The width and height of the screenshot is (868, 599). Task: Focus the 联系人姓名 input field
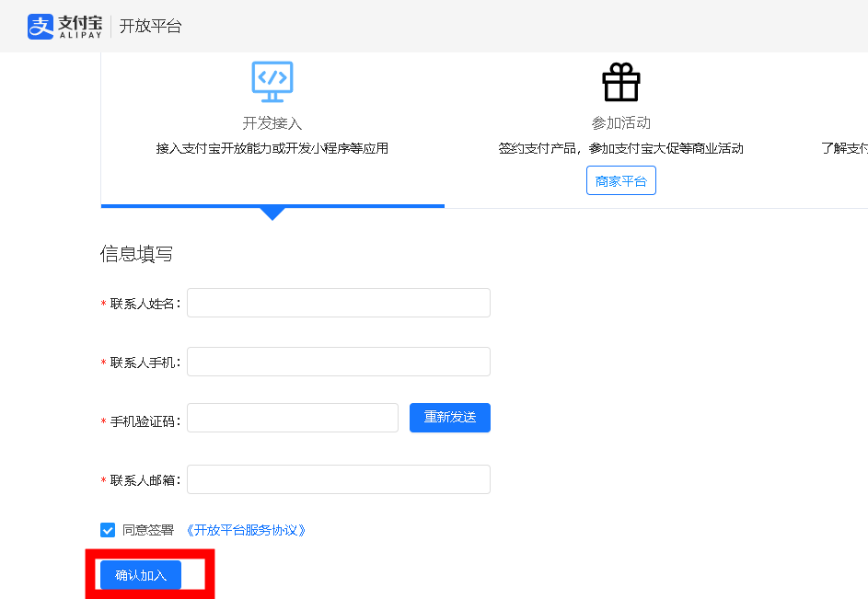(338, 303)
